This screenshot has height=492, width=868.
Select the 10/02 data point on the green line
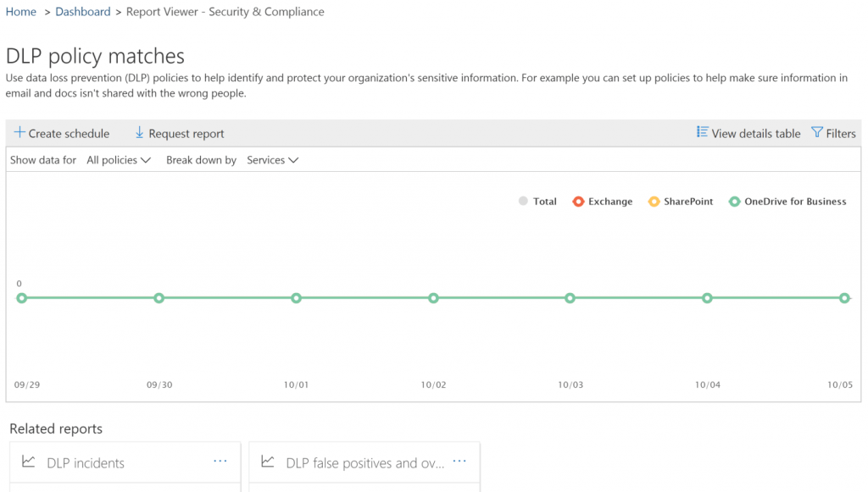coord(433,298)
